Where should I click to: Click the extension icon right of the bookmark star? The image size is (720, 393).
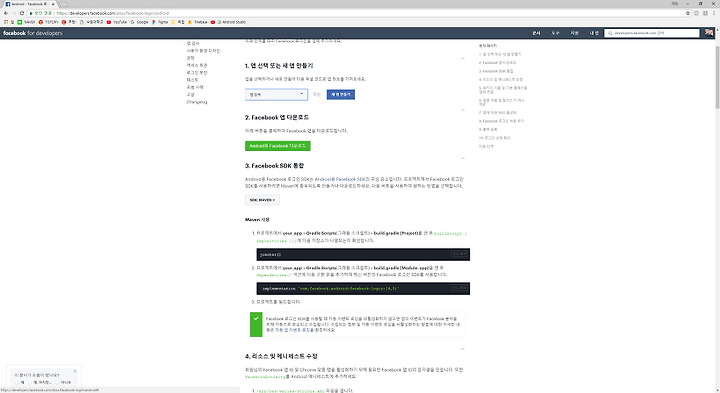pyautogui.click(x=696, y=13)
